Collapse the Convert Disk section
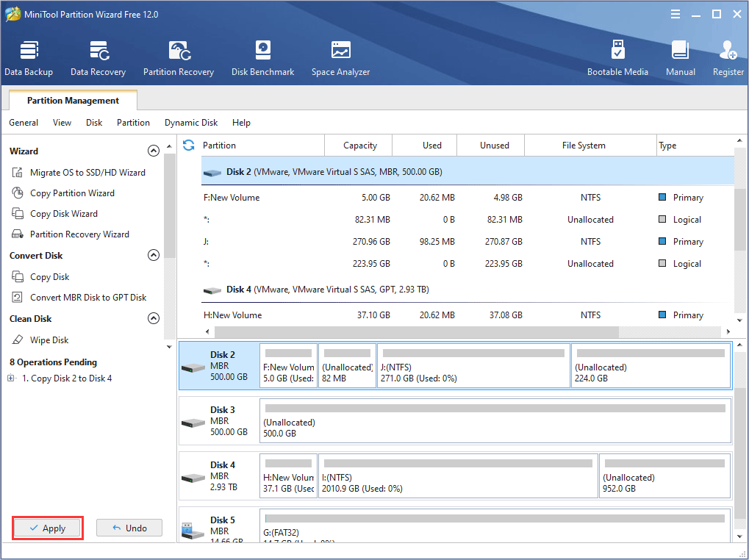749x560 pixels. (x=154, y=255)
